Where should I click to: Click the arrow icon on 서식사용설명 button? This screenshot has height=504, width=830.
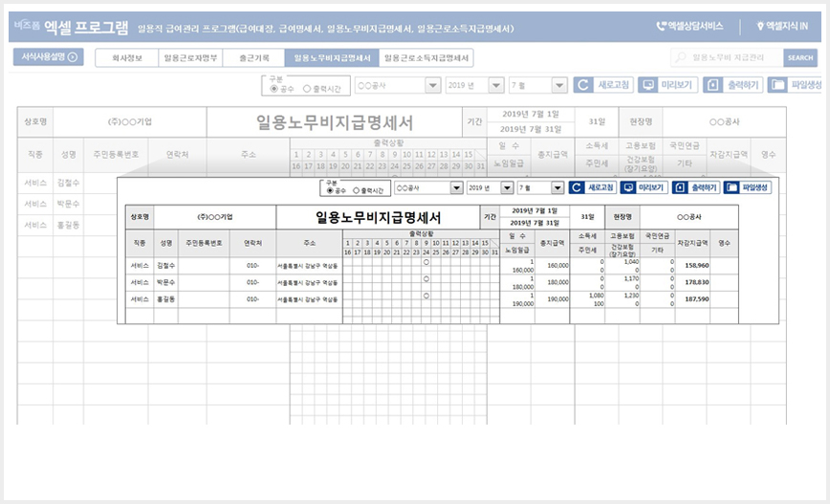coord(73,57)
